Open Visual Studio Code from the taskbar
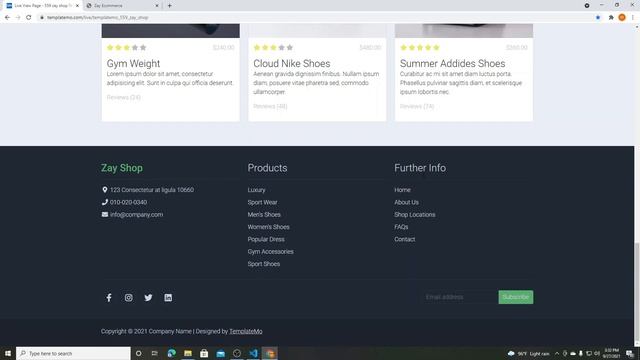The width and height of the screenshot is (640, 360). [x=253, y=353]
